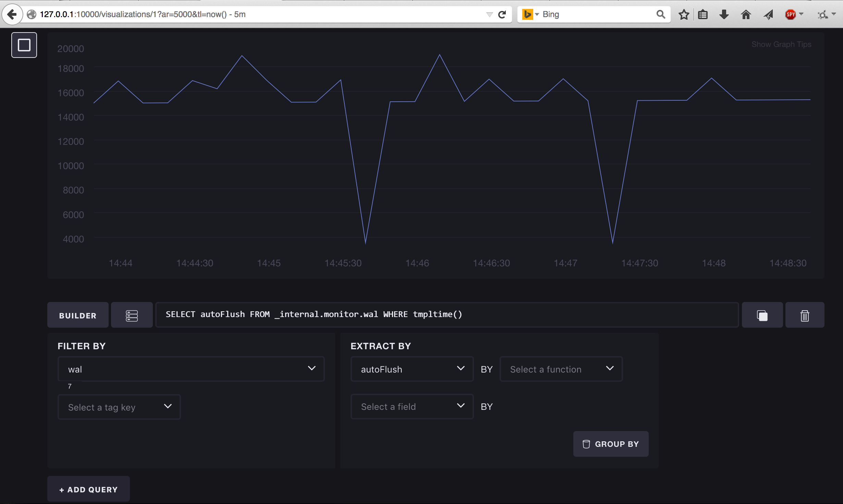
Task: Expand the Select a field dropdown
Action: point(412,406)
